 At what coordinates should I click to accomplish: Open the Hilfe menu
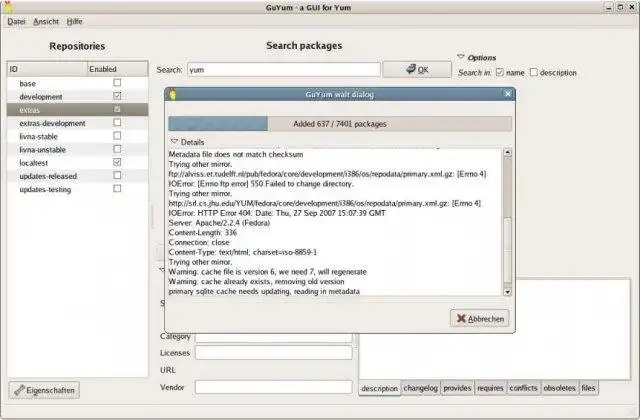(74, 22)
